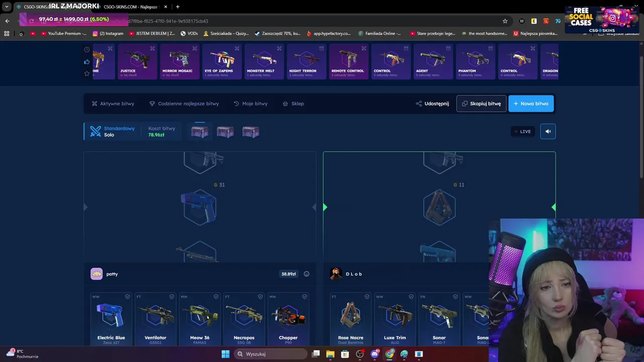Open the Sklep tab
This screenshot has height=362, width=644.
[x=293, y=104]
